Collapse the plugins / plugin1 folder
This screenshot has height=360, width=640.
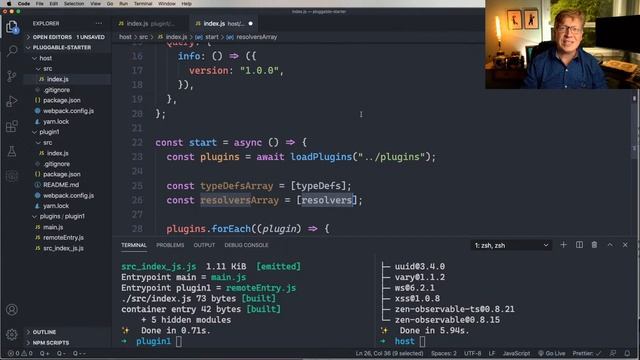pyautogui.click(x=62, y=216)
